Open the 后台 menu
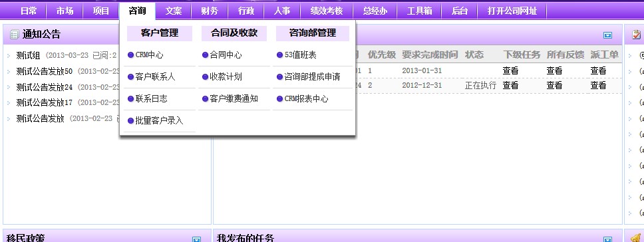This screenshot has height=242, width=644. point(460,11)
